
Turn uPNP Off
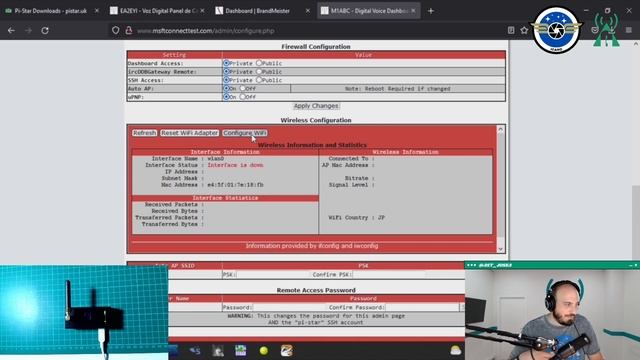242,97
